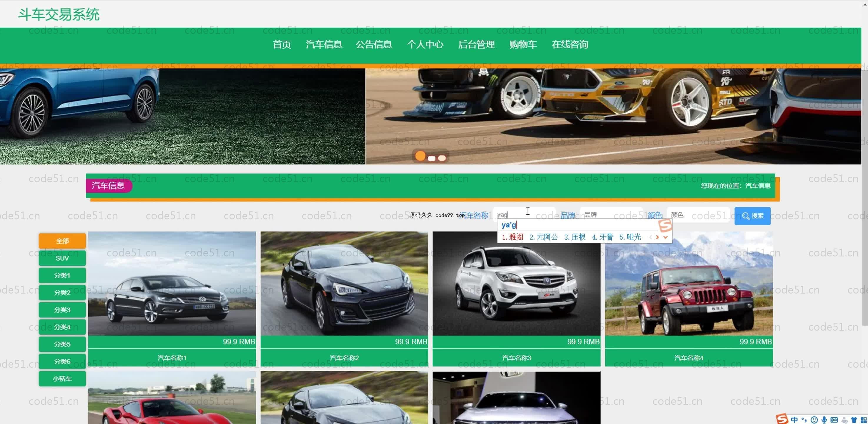Open 汽车信息 in navigation bar

(x=324, y=44)
